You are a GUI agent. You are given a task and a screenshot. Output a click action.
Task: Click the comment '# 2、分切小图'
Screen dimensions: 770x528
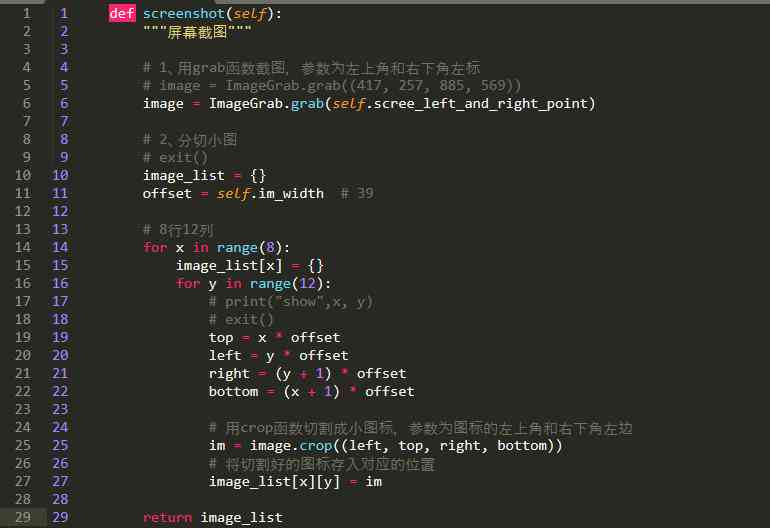coord(190,139)
